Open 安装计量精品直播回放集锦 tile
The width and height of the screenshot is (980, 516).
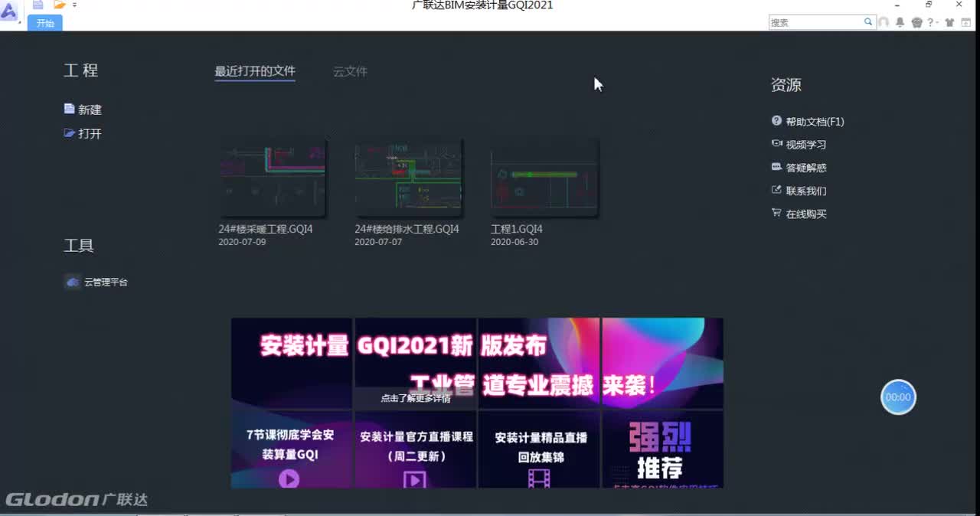[x=540, y=449]
